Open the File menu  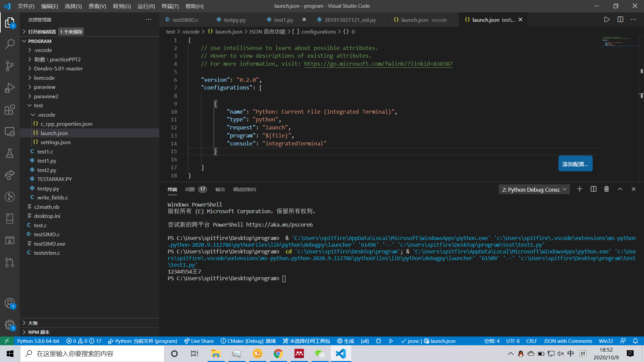(x=26, y=6)
